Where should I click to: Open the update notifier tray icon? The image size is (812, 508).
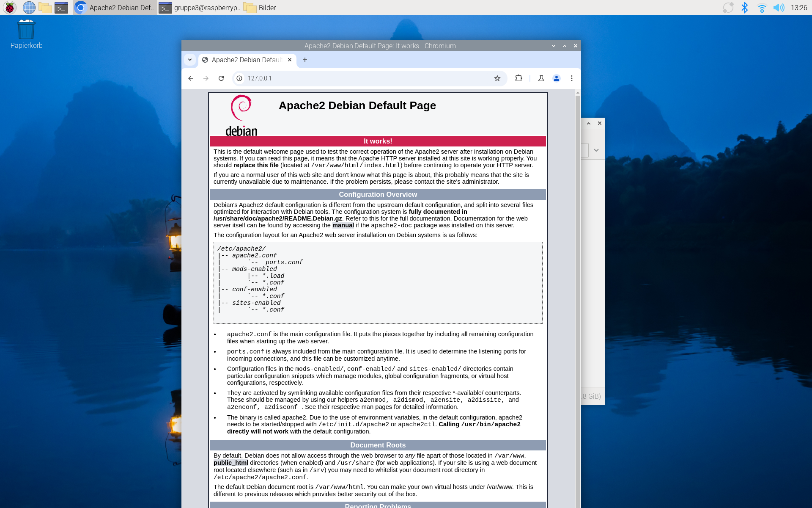pyautogui.click(x=728, y=8)
